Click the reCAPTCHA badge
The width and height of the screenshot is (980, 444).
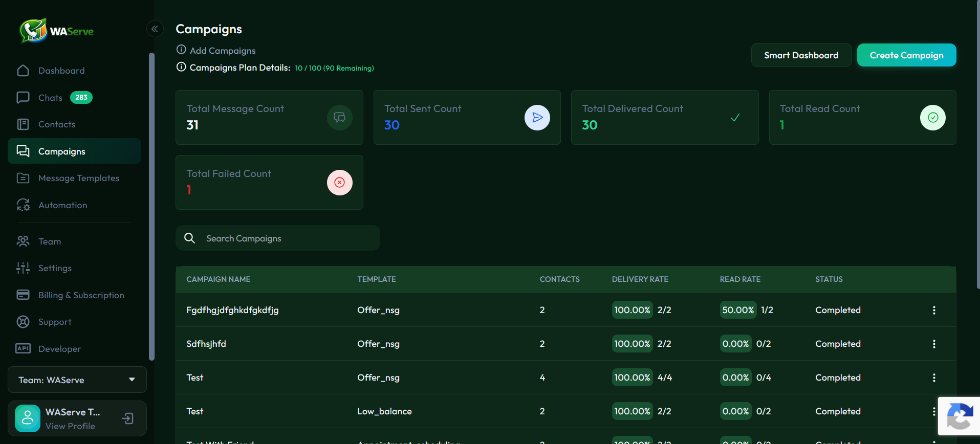pyautogui.click(x=959, y=416)
